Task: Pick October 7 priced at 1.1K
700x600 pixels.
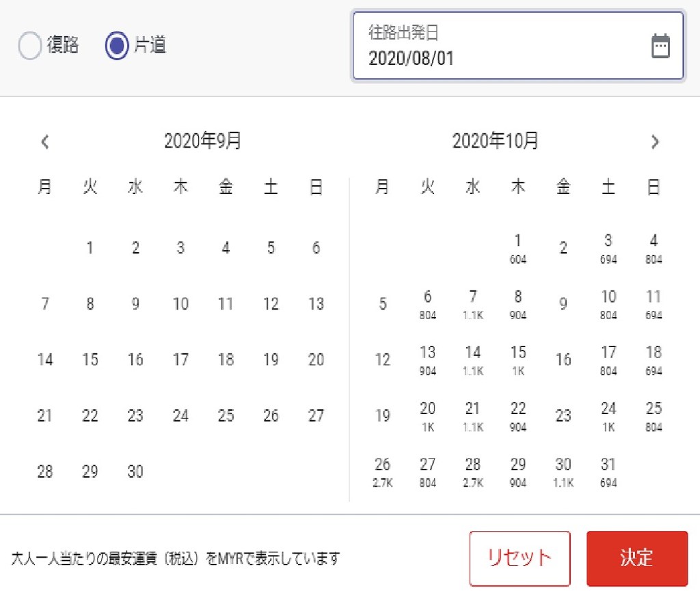Action: pyautogui.click(x=473, y=304)
